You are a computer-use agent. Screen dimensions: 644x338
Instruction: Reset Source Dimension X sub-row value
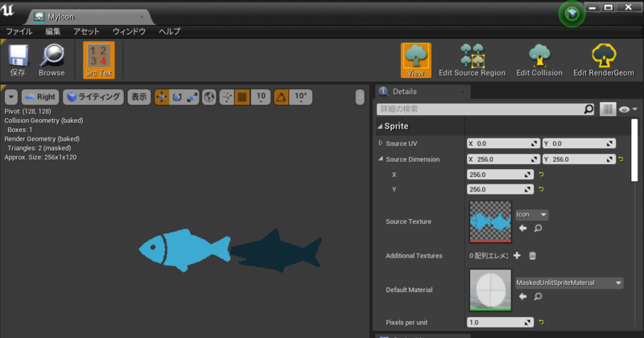pos(541,175)
